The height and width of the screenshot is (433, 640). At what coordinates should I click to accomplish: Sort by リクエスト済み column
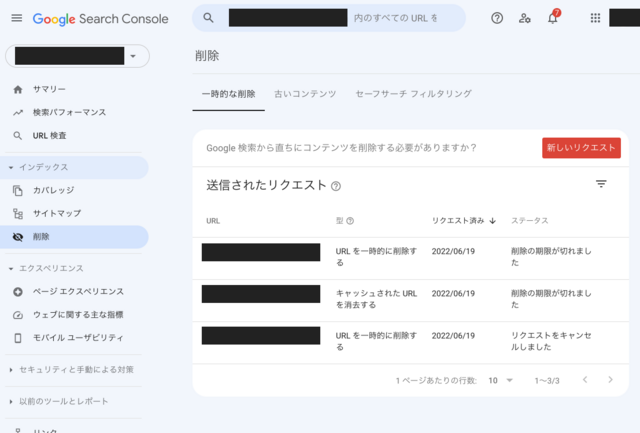coord(464,221)
